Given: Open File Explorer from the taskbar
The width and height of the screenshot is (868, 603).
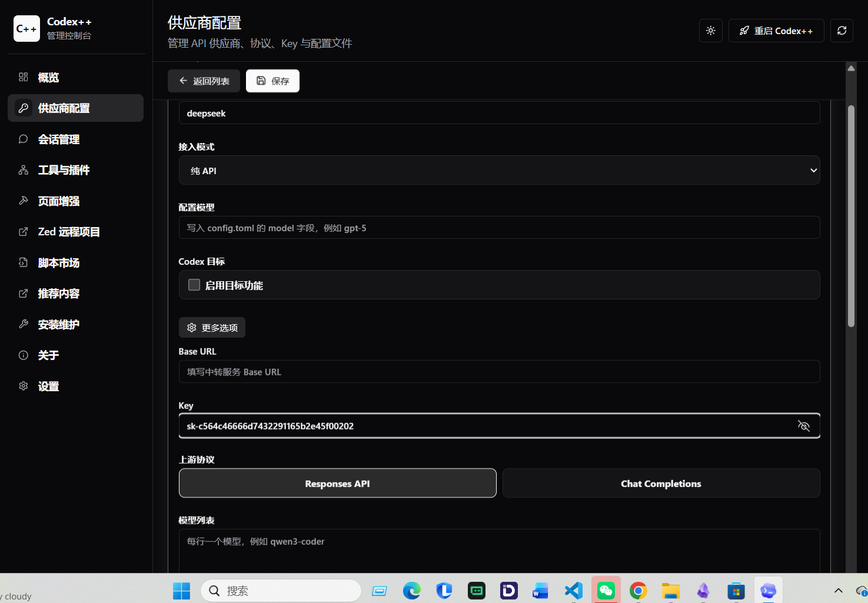Looking at the screenshot, I should tap(671, 591).
